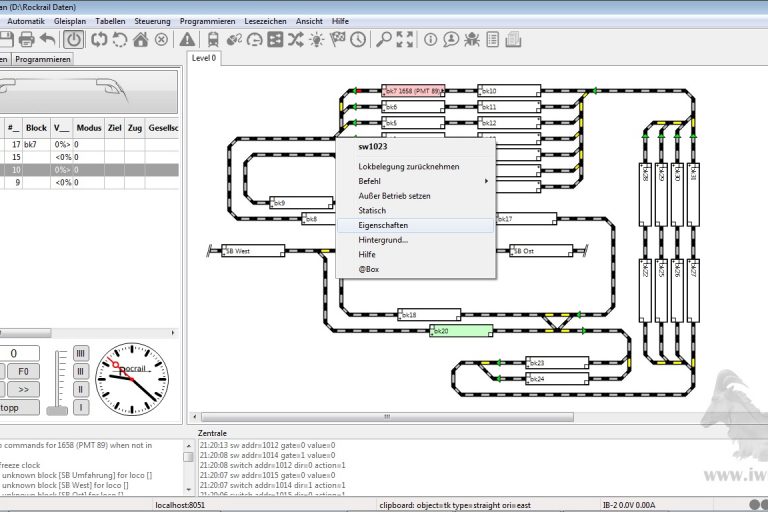Screen dimensions: 768x512
Task: Click the save disk icon
Action: [5, 40]
